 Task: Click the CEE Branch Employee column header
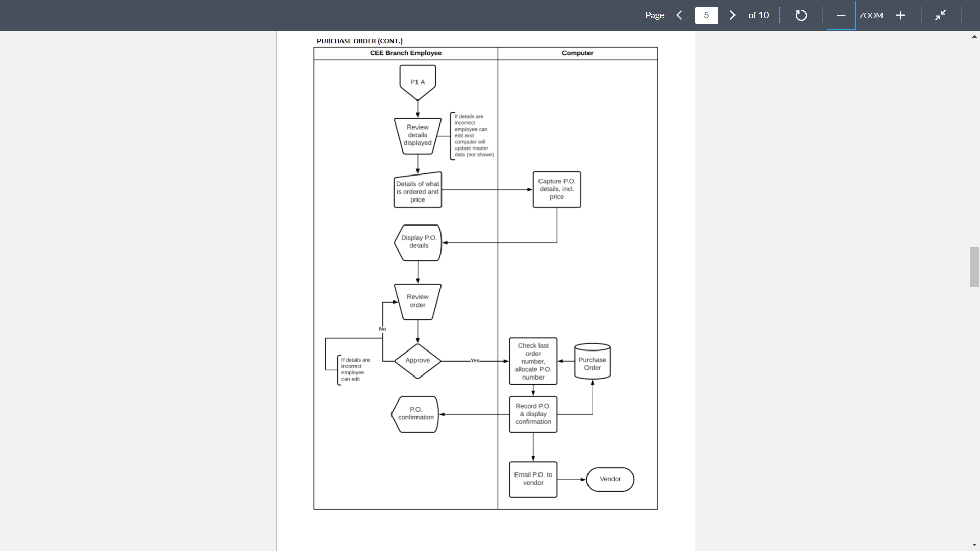pos(405,53)
